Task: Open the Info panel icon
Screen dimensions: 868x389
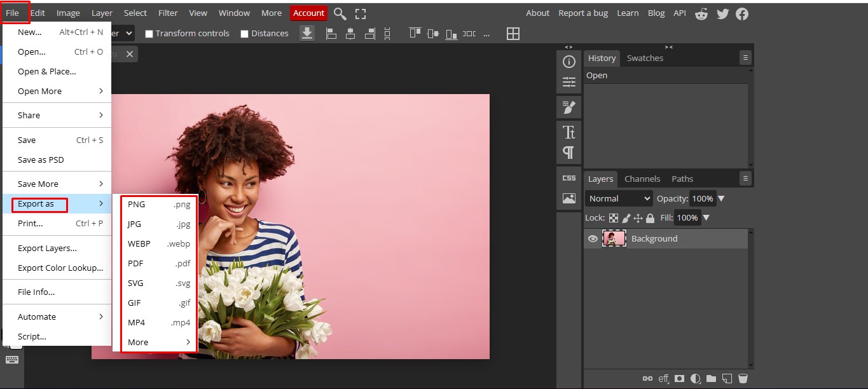Action: point(568,61)
